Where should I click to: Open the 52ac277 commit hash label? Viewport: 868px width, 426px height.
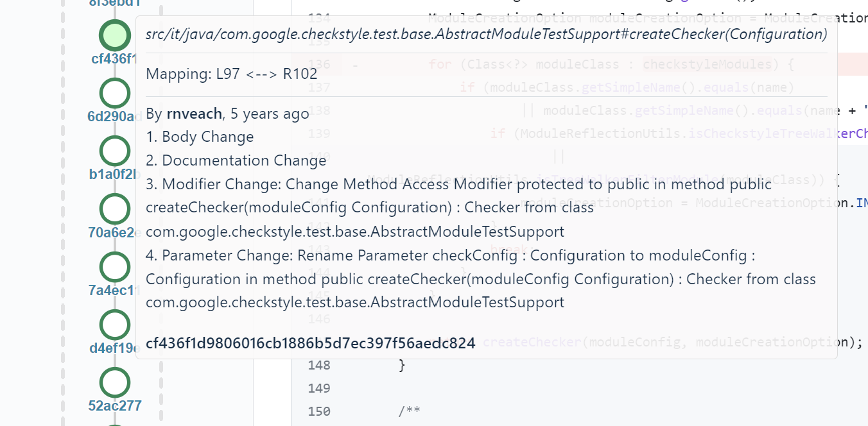115,405
